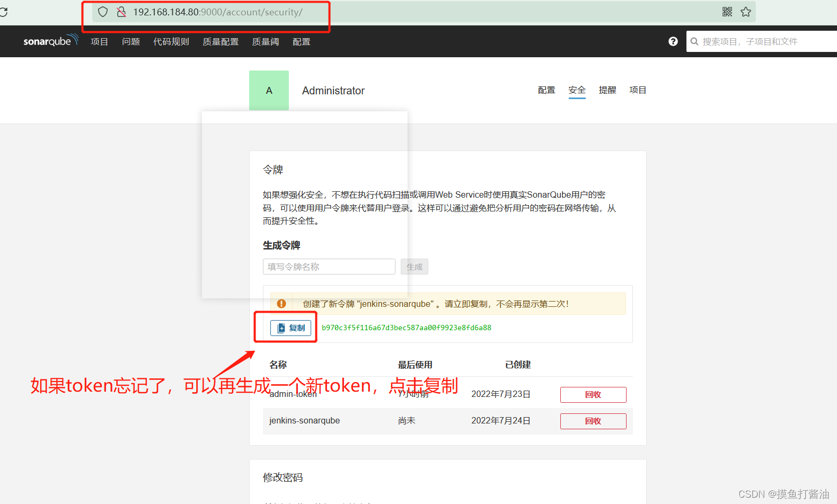
Task: Revoke admin-token with its 回收 button
Action: (593, 395)
